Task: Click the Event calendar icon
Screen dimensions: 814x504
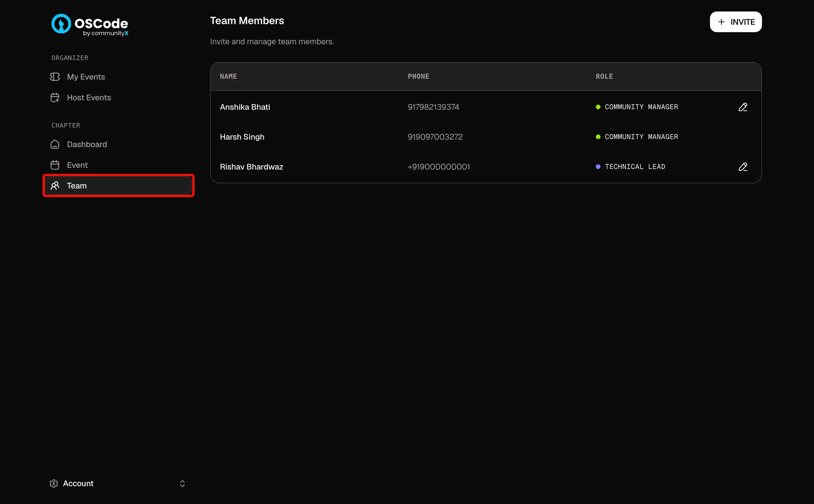Action: (55, 165)
